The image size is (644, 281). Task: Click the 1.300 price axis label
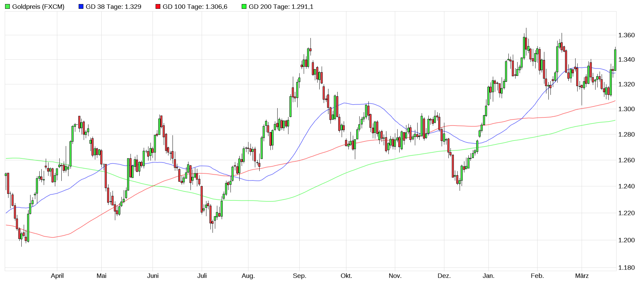coord(626,109)
